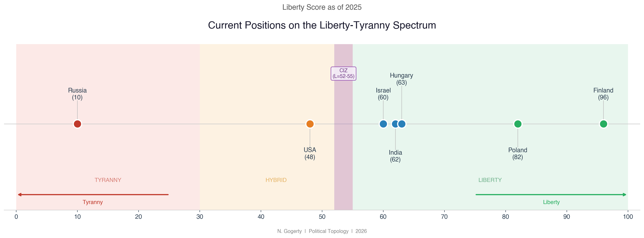This screenshot has width=644, height=238.
Task: Click the chart title about Liberty-Tyranny Spectrum
Action: [322, 25]
